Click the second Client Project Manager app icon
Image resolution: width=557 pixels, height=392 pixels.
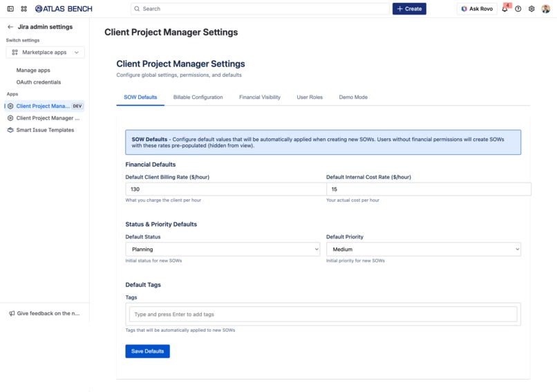[10, 118]
